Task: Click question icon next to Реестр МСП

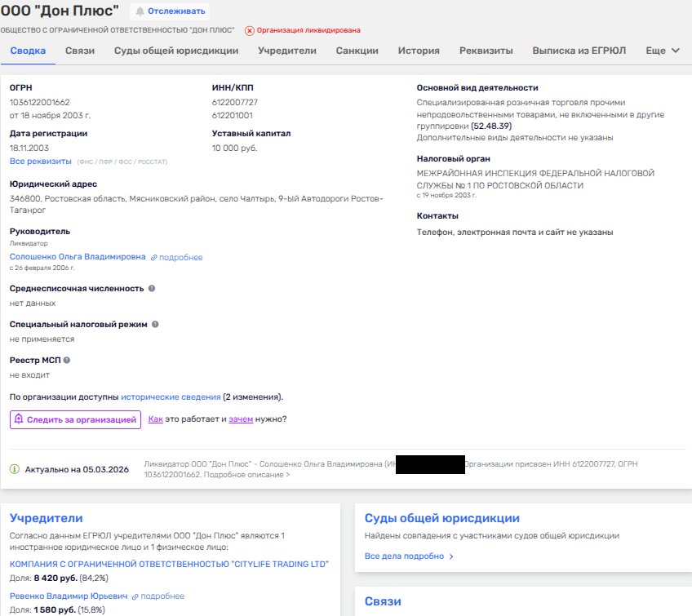Action: point(67,360)
